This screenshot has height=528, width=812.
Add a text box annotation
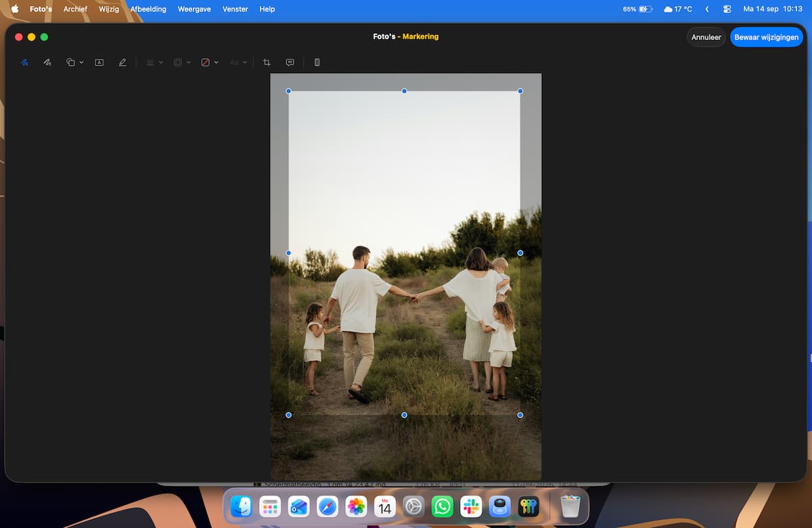[x=99, y=62]
